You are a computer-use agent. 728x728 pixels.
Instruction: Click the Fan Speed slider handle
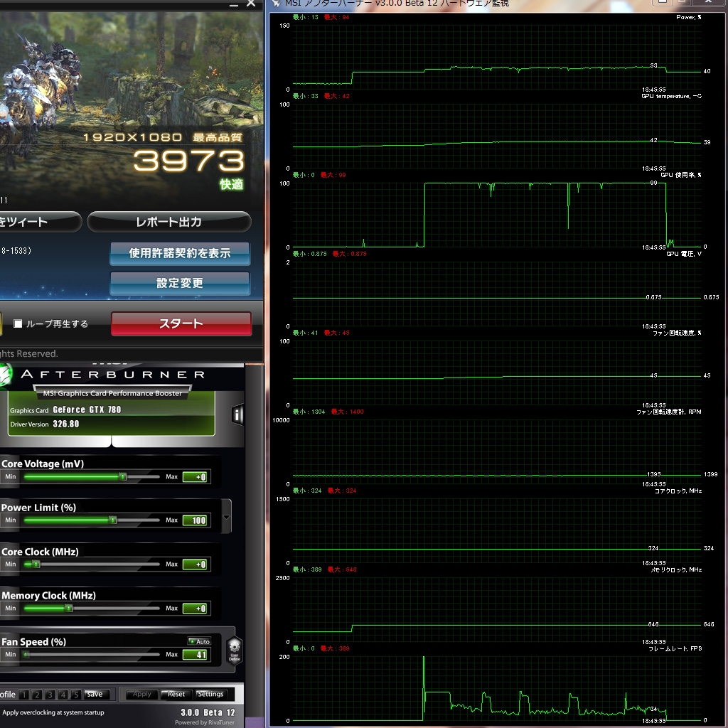click(26, 655)
